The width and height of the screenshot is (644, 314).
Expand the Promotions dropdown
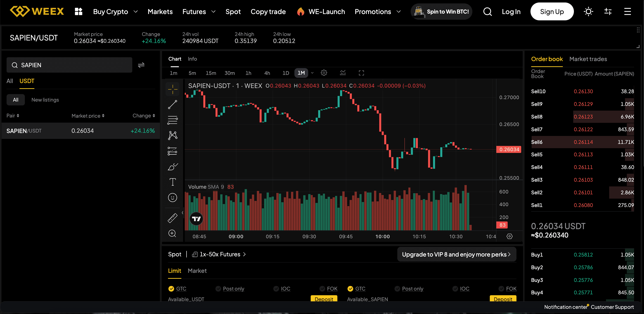pos(377,11)
